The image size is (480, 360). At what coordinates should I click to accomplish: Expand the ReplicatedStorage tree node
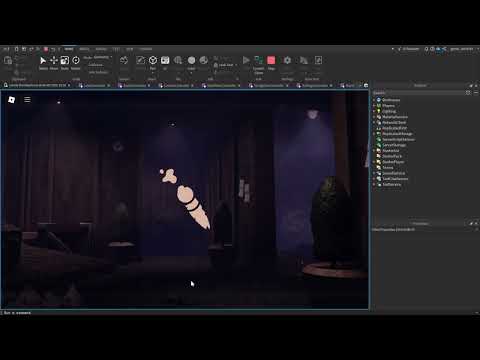click(374, 134)
